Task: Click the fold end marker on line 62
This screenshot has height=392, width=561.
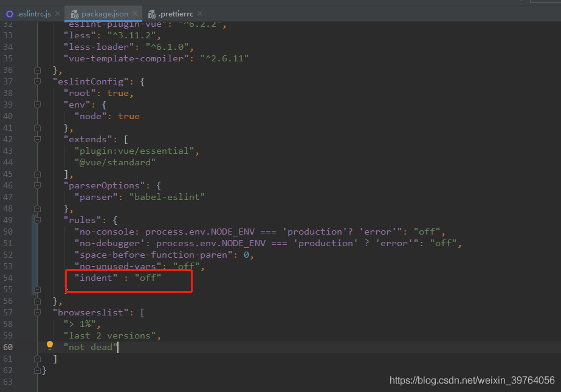Action: point(38,370)
